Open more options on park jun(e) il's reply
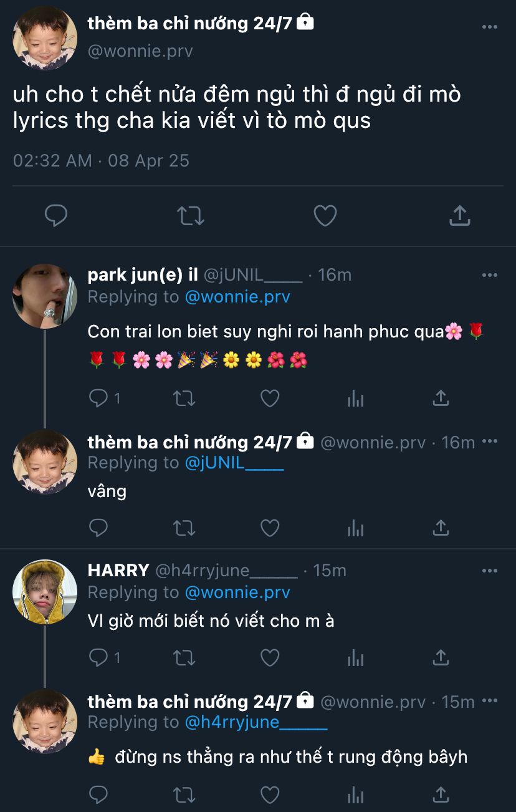516x812 pixels. point(490,275)
